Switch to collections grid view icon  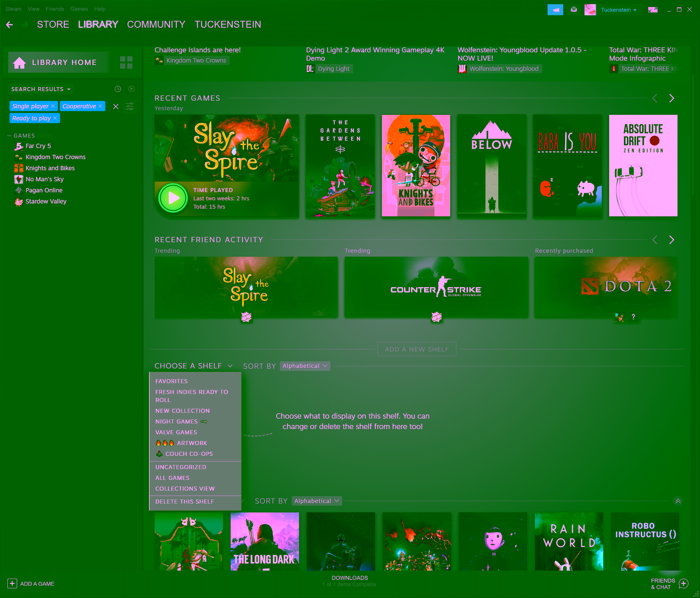coord(126,62)
